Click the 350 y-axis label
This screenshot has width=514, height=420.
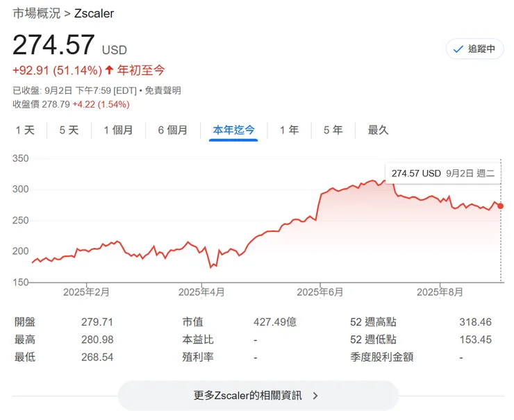point(21,158)
